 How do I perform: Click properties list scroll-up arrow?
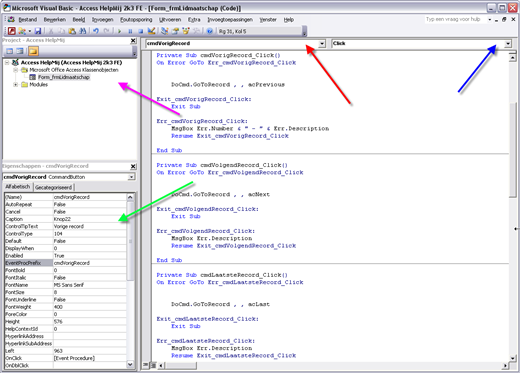[x=130, y=197]
